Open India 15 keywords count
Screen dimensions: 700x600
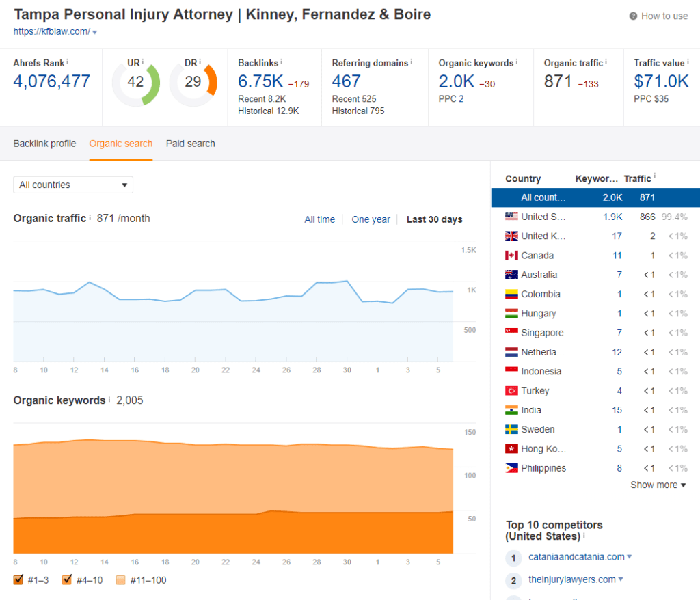coord(617,410)
